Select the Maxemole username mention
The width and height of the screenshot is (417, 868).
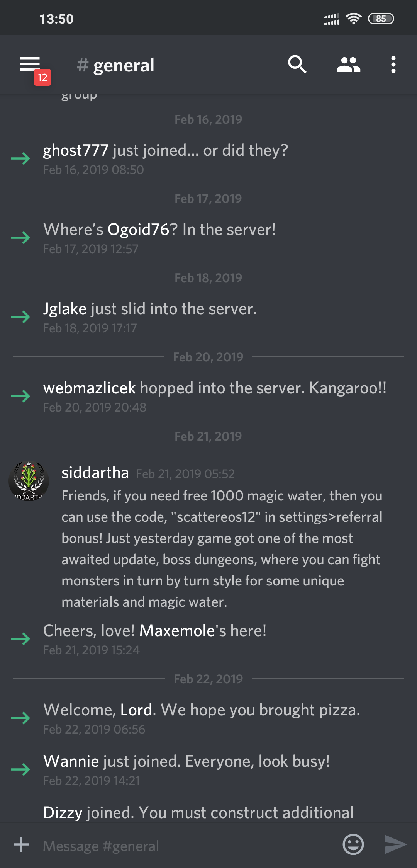(177, 631)
